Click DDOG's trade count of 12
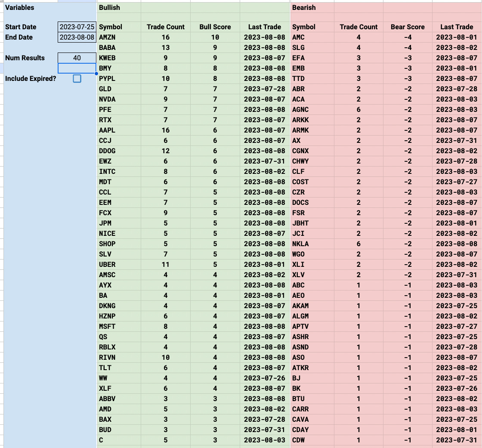The height and width of the screenshot is (448, 482). pos(166,151)
